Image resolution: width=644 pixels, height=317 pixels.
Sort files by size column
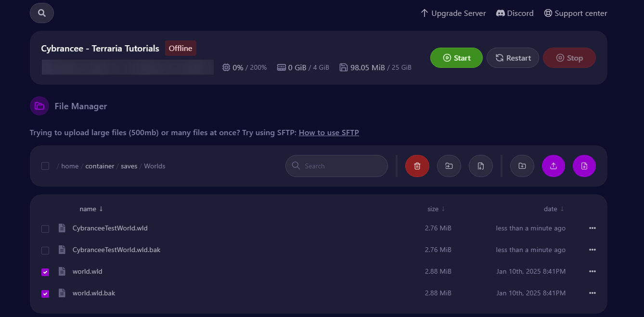tap(436, 208)
